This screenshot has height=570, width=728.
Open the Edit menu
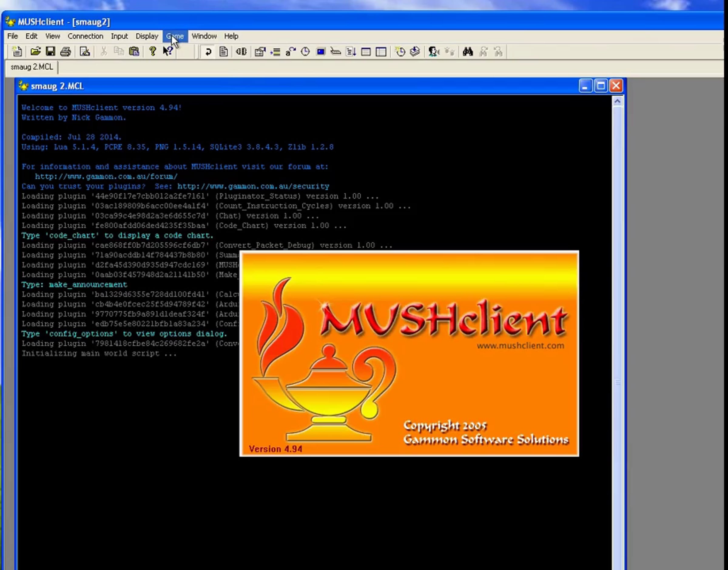coord(32,36)
